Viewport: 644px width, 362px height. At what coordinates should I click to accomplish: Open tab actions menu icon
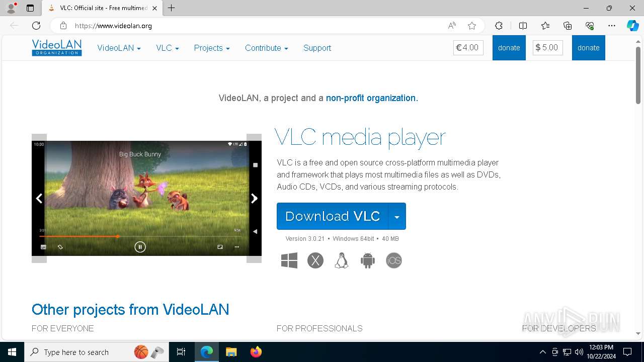(x=30, y=8)
